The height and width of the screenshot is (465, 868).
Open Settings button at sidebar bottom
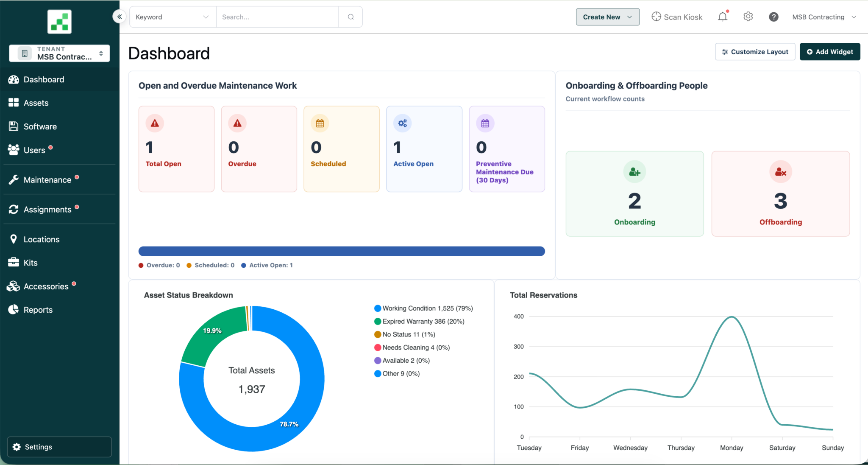[59, 447]
